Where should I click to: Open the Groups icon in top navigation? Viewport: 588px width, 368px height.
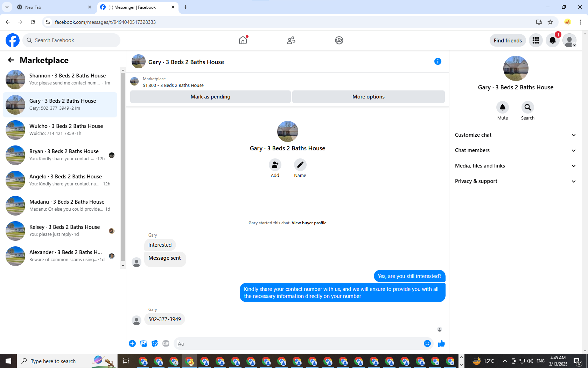point(339,40)
